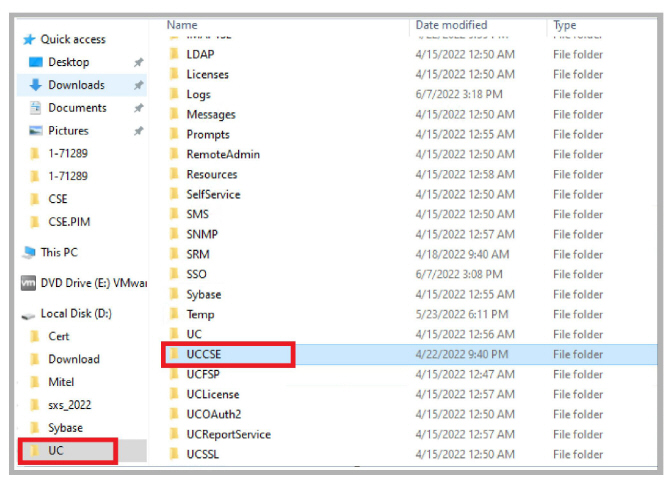Select the RemoteAdmin folder icon

[174, 154]
